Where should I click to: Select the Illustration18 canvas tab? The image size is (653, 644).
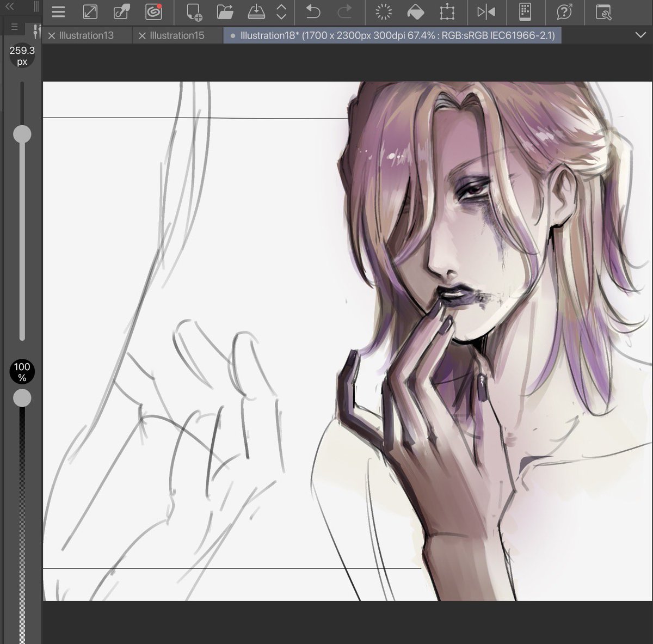(x=392, y=35)
